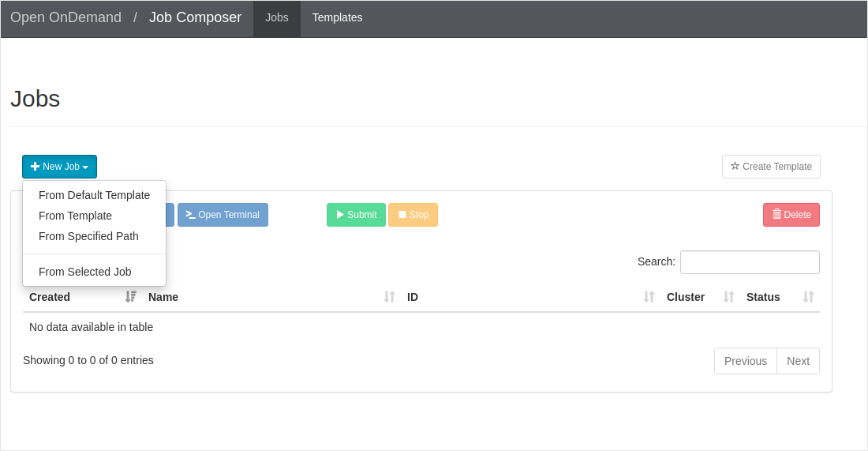
Task: Click the partially hidden blue button beside Open Terminal
Action: 170,215
